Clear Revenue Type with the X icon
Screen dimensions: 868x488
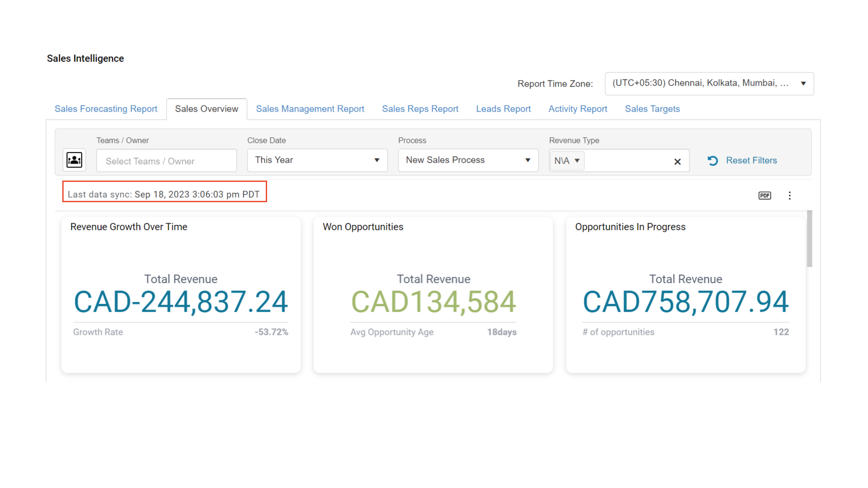(677, 162)
